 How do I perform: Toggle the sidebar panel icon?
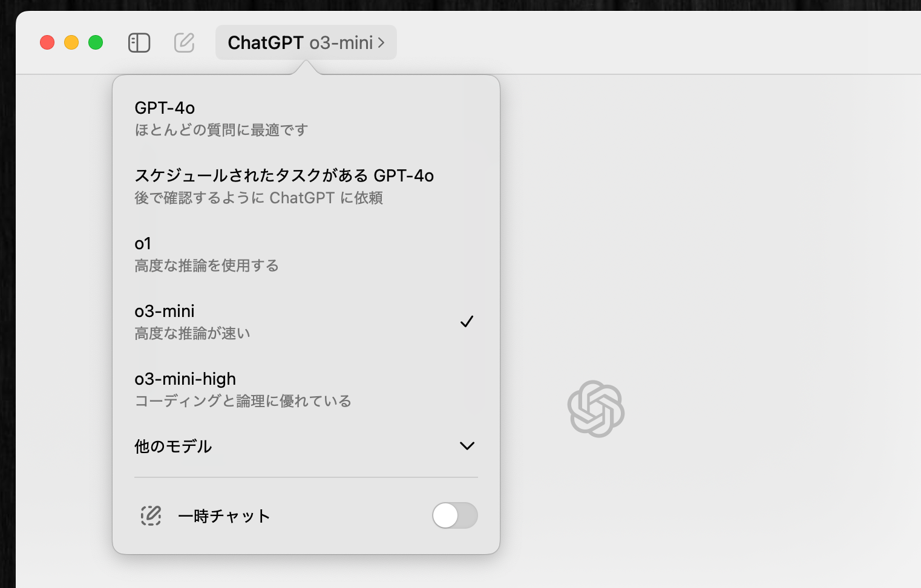(139, 43)
